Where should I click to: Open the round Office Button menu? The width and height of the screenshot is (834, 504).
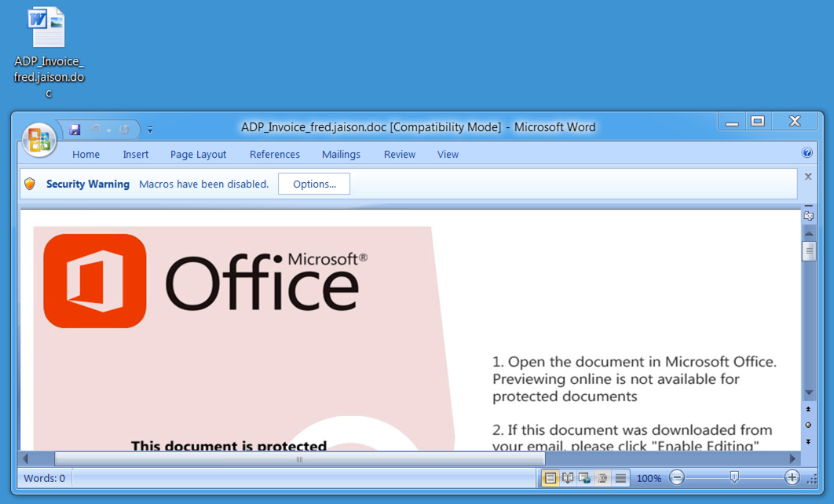38,140
